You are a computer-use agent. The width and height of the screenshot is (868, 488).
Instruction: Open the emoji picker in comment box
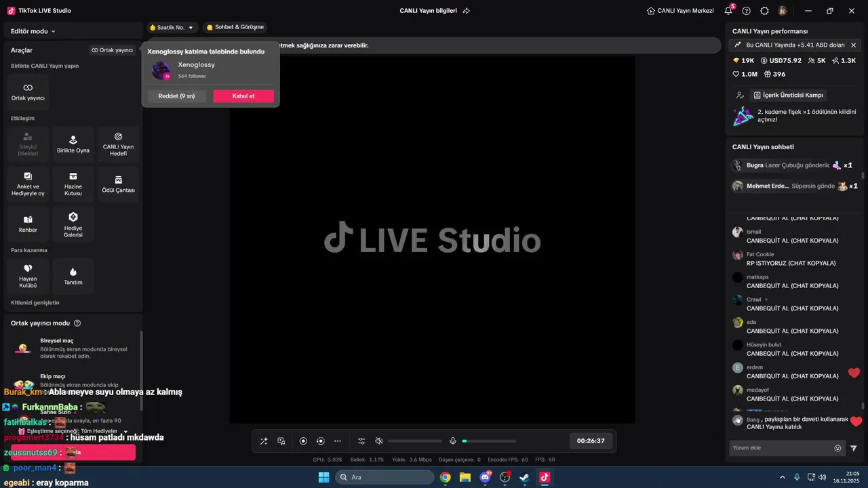click(x=837, y=448)
